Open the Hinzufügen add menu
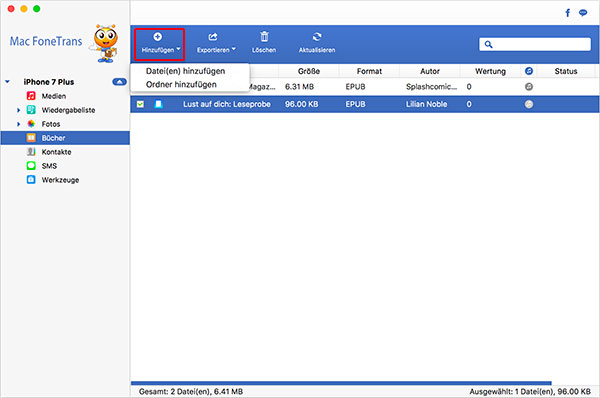 click(x=160, y=44)
